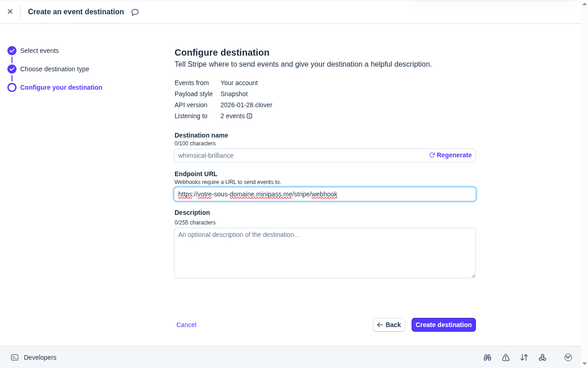This screenshot has width=588, height=368.
Task: Click the Back button
Action: pos(389,325)
